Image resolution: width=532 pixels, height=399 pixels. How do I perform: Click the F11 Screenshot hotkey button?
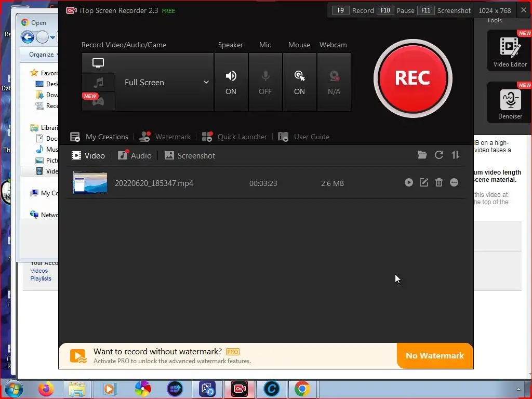(x=426, y=10)
